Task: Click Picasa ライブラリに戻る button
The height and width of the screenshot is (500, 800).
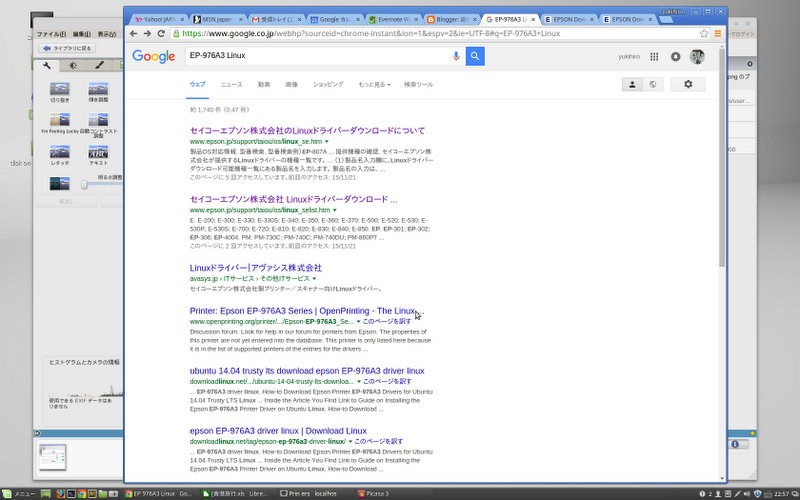Action: point(67,48)
